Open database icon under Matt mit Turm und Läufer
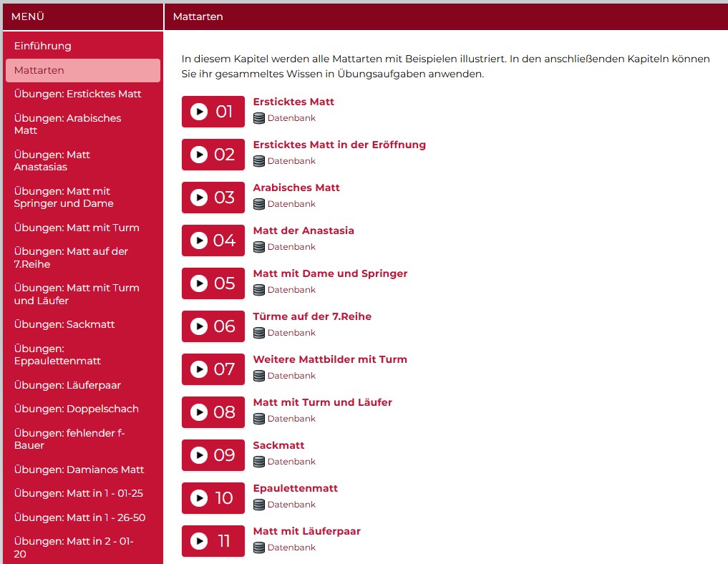The height and width of the screenshot is (564, 728). (x=259, y=419)
